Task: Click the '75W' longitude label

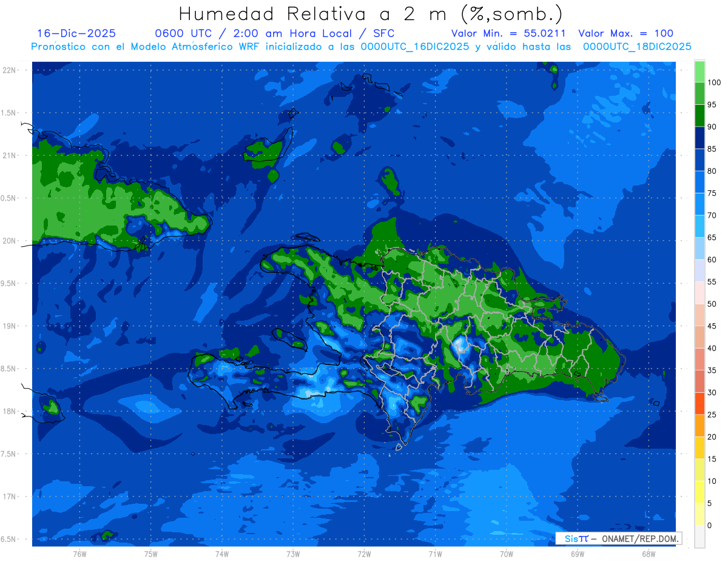Action: 150,554
